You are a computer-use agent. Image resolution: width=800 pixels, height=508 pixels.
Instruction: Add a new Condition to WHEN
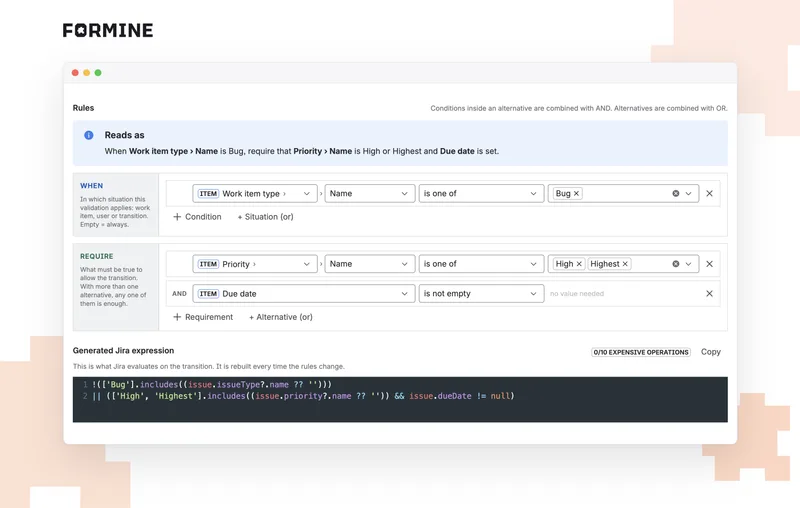197,217
